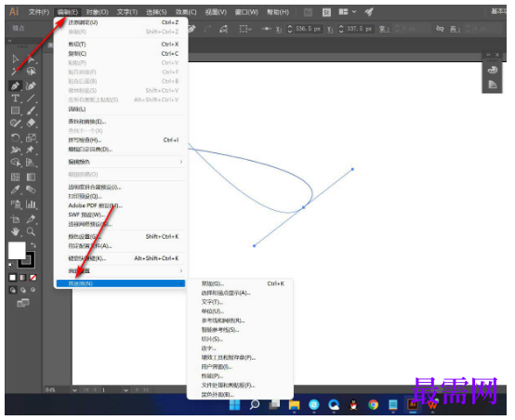Set paint mode to solid Color
Screen dimensions: 515x420
(x=12, y=278)
